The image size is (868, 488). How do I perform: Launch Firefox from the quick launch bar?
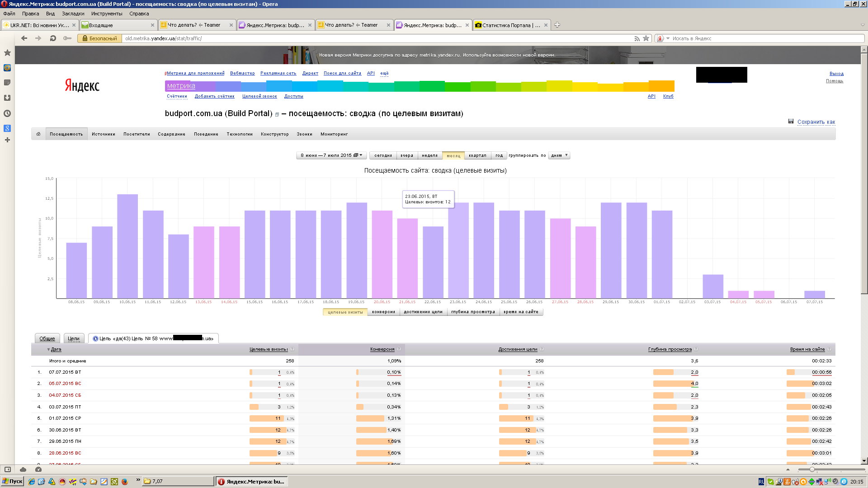pos(124,482)
